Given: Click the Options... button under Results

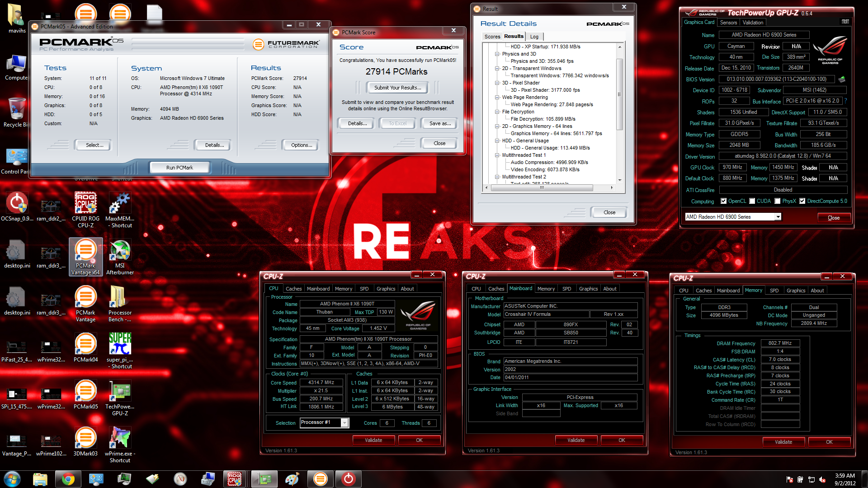Looking at the screenshot, I should click(x=301, y=145).
